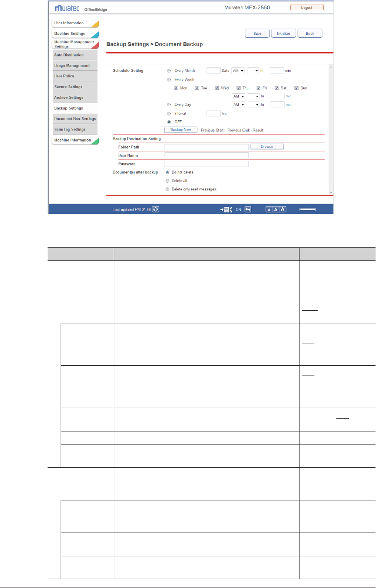
Task: Open the Every Week AM/PM dropdown
Action: (x=238, y=96)
